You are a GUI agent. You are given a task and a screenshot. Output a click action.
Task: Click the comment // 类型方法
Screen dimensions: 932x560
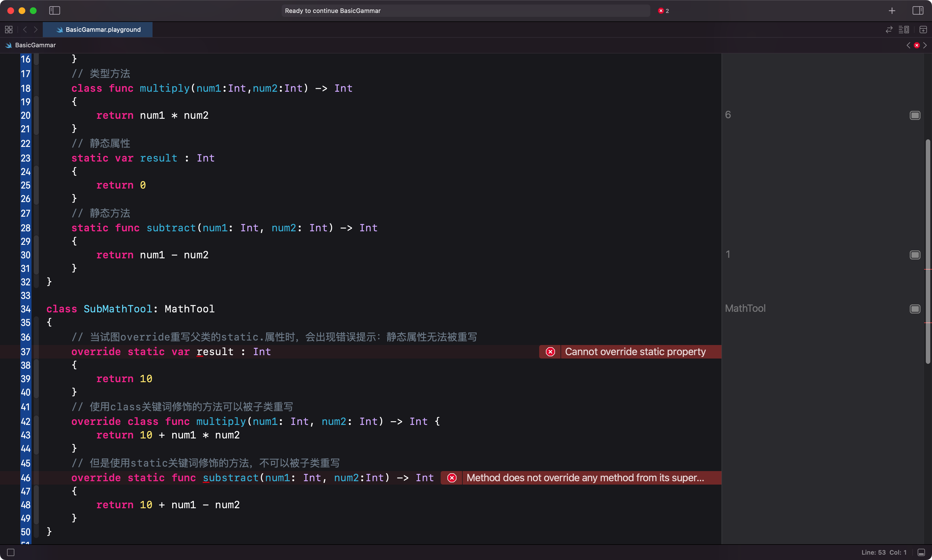point(101,73)
